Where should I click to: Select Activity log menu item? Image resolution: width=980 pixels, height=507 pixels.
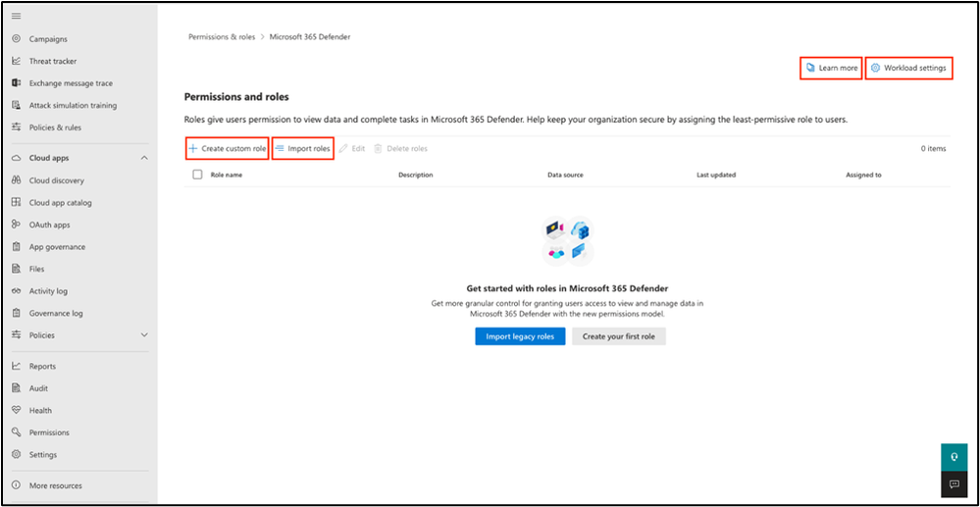tap(48, 291)
